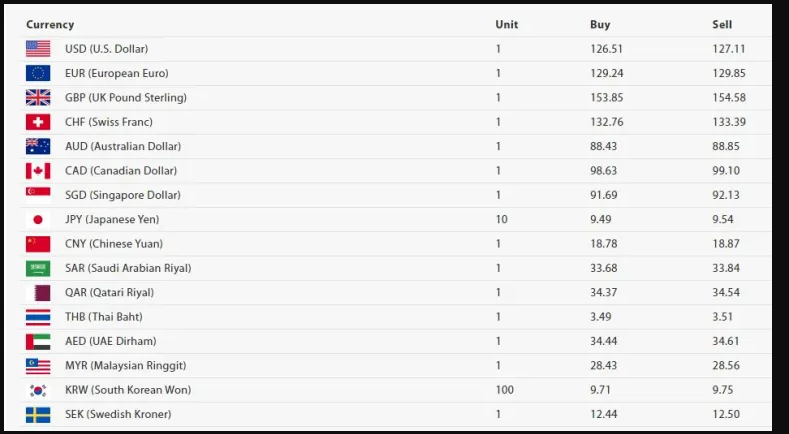The height and width of the screenshot is (434, 789).
Task: Select the MYR (Malaysian Ringgit) label
Action: coord(125,366)
